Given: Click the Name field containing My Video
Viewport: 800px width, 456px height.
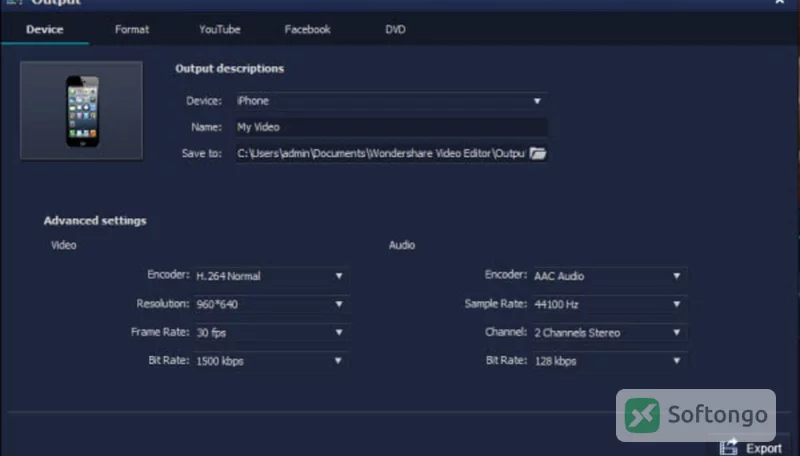Looking at the screenshot, I should [391, 127].
